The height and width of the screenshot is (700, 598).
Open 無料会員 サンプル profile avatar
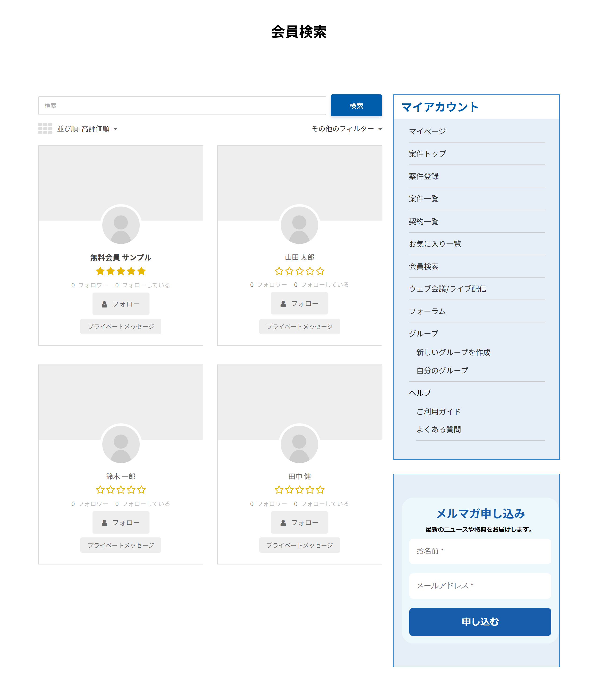(121, 225)
